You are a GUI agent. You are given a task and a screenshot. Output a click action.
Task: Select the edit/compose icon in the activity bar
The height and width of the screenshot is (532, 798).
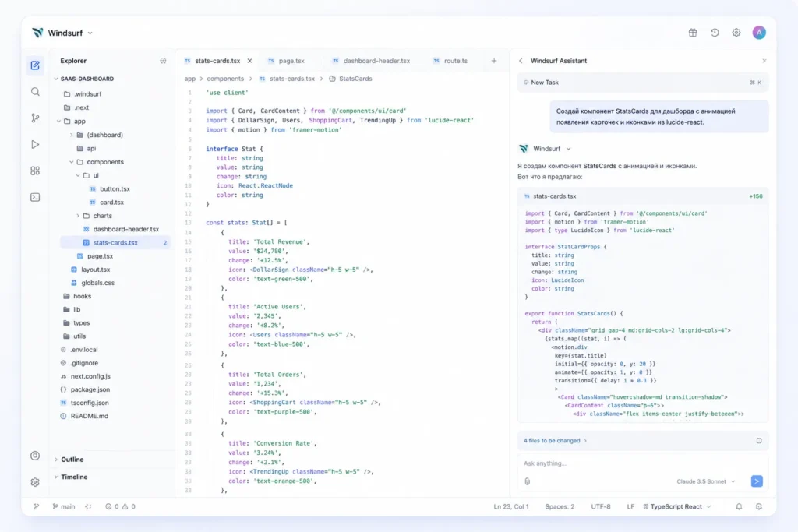point(35,65)
